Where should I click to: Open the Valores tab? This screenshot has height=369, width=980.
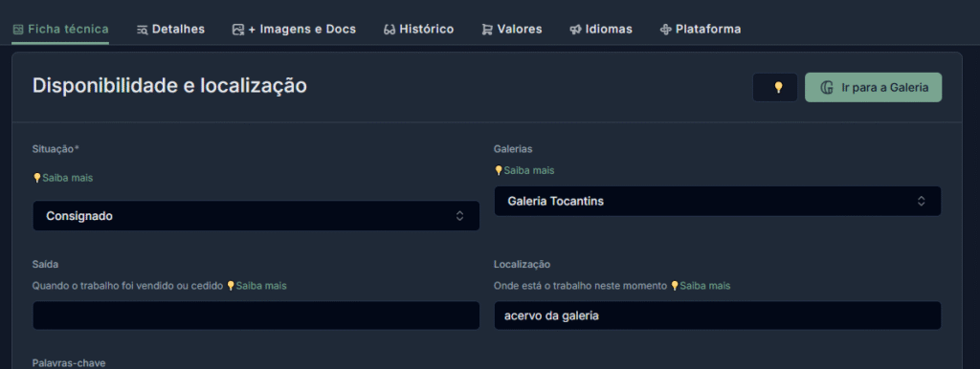pyautogui.click(x=512, y=30)
